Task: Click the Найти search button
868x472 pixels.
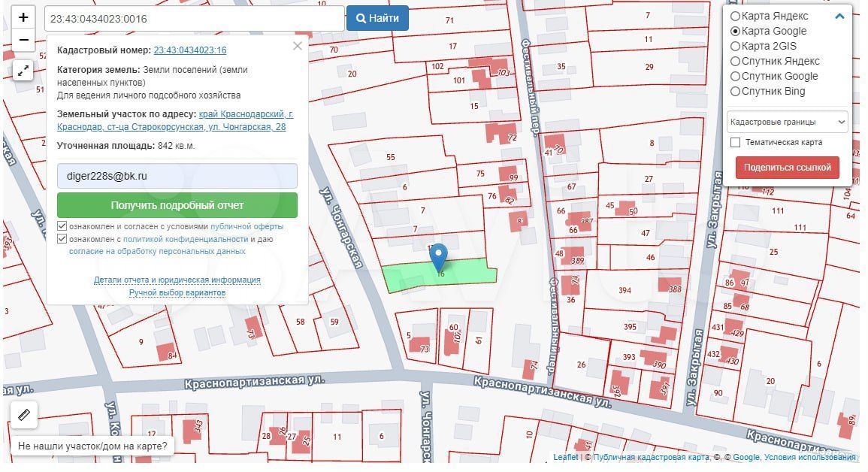Action: (x=377, y=18)
